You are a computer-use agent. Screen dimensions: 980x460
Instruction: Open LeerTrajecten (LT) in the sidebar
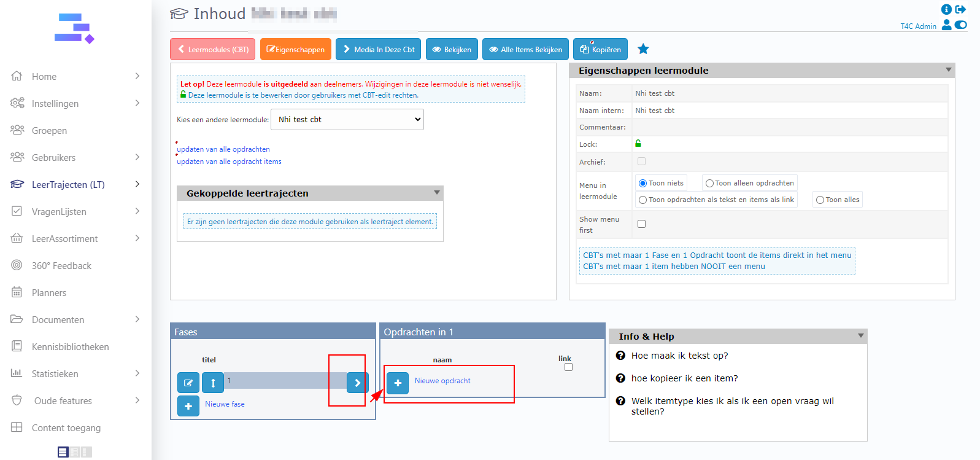coord(68,184)
